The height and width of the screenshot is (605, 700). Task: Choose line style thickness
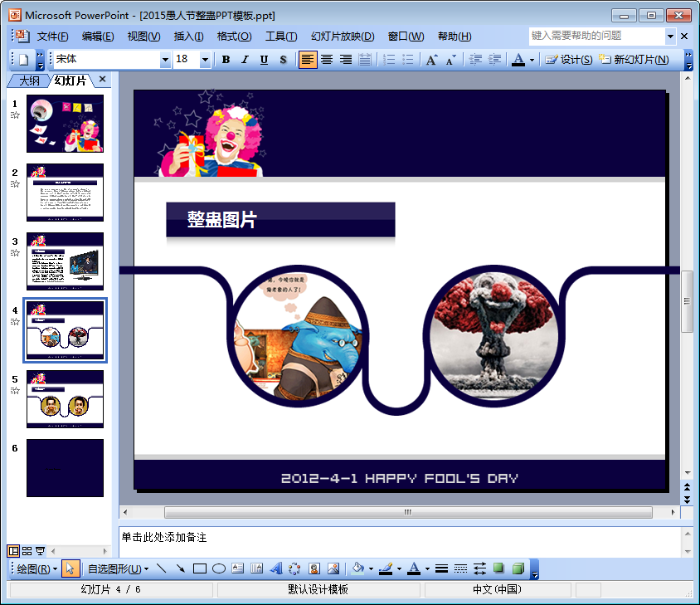pyautogui.click(x=441, y=568)
